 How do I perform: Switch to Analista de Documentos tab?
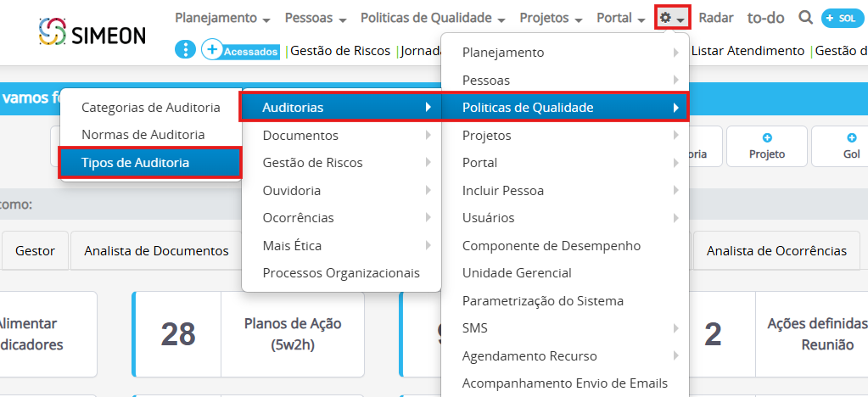coord(156,251)
